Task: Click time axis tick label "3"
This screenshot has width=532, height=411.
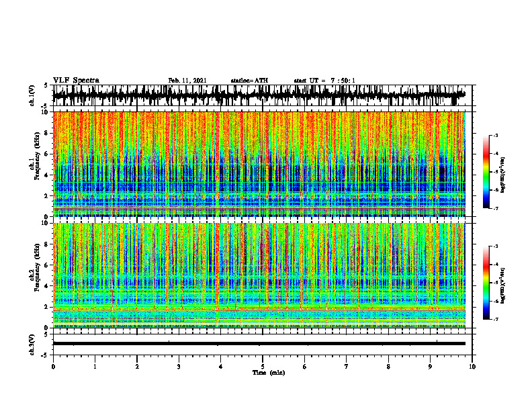Action: click(x=179, y=367)
